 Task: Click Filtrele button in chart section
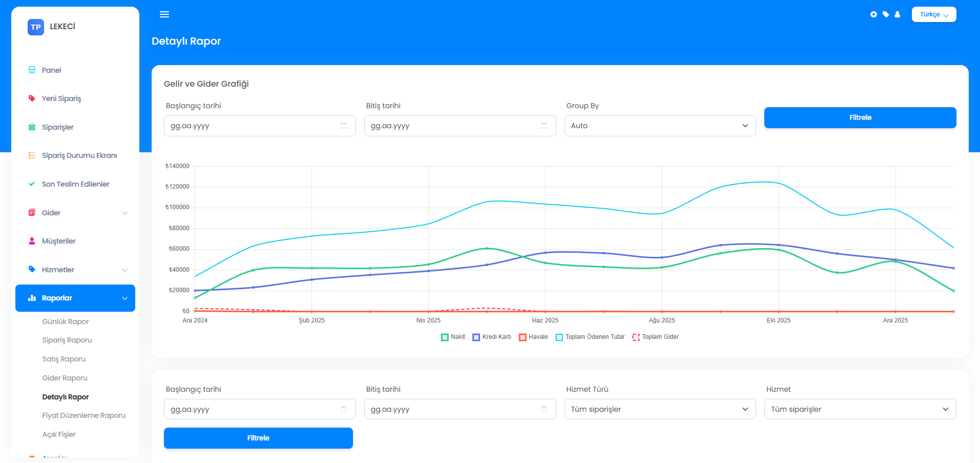tap(860, 117)
